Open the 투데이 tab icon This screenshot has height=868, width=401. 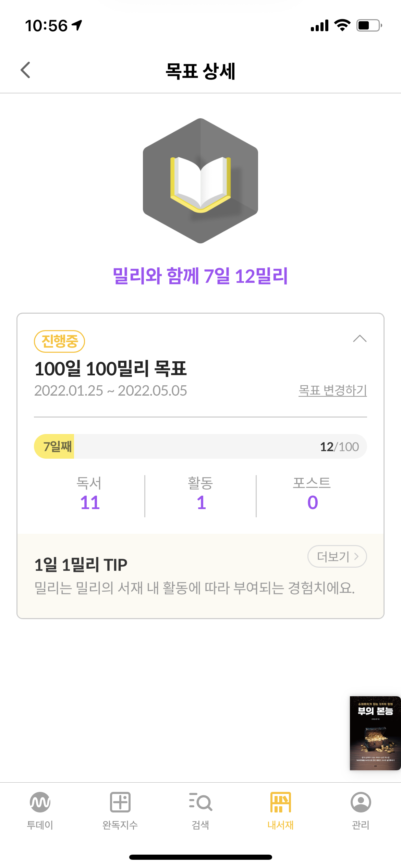coord(40,802)
